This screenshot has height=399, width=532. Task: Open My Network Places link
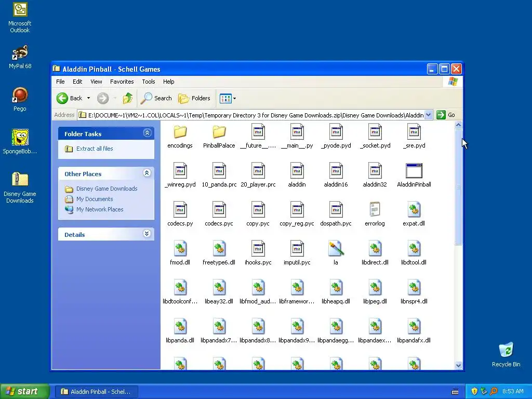(100, 210)
